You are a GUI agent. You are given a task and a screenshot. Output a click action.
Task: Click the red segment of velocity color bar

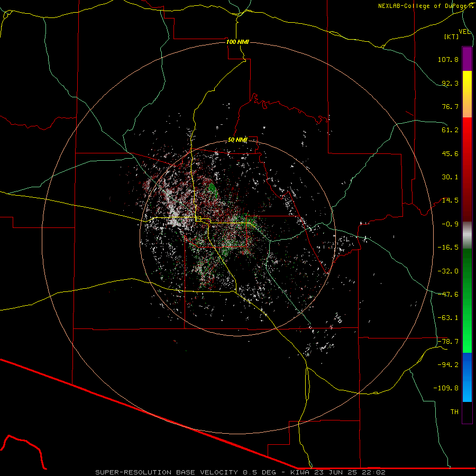(x=467, y=169)
